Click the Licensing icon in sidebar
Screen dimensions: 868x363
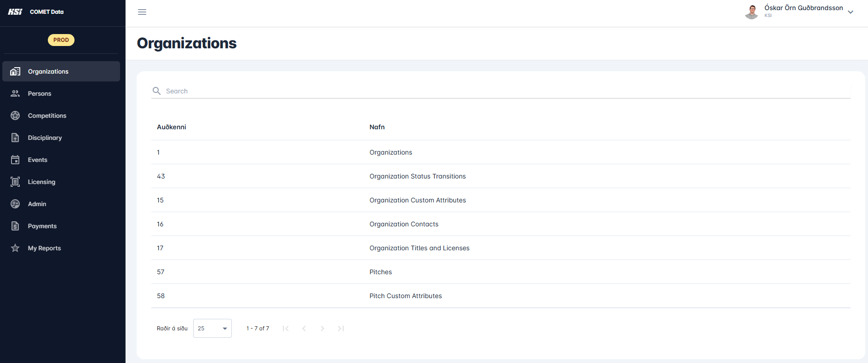click(15, 182)
